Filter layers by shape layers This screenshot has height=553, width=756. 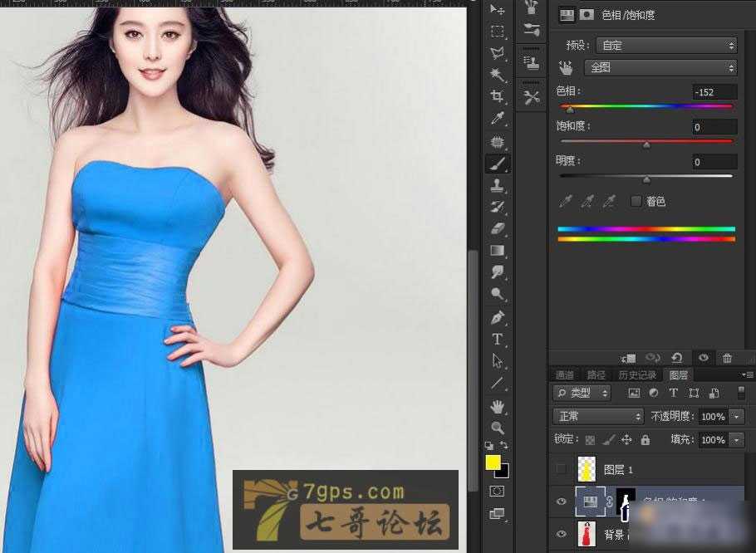[x=694, y=393]
